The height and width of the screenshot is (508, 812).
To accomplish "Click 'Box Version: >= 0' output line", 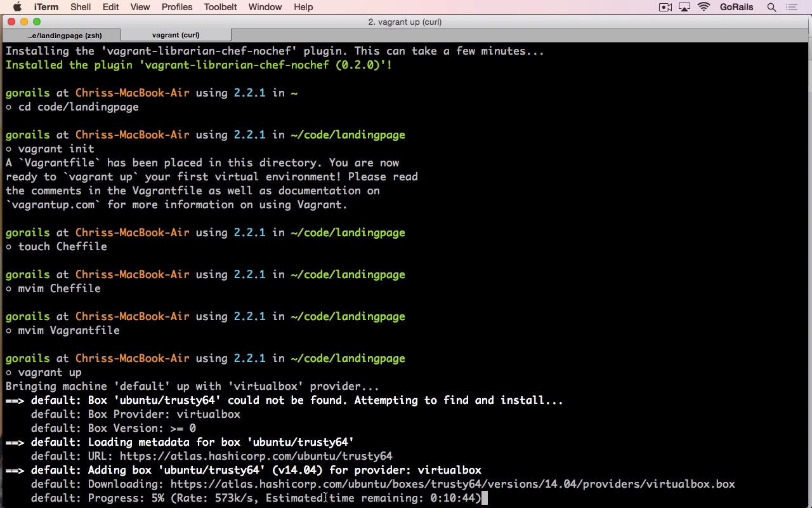I will (114, 428).
